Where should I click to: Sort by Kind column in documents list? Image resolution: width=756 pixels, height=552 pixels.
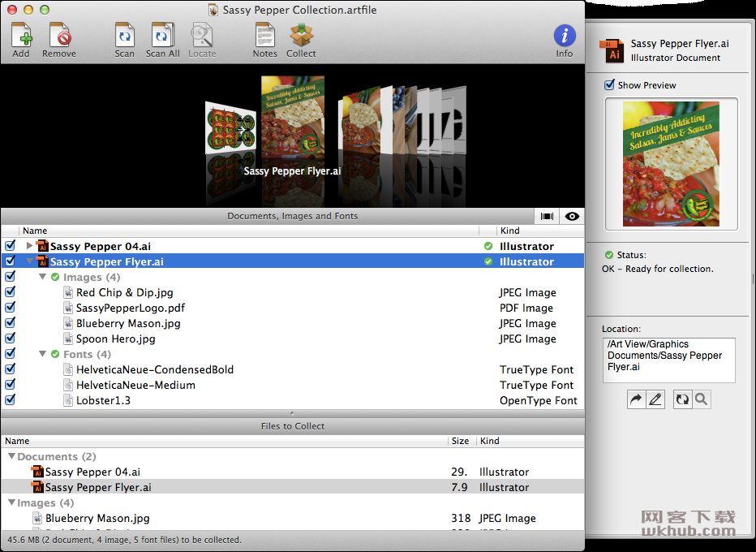(x=540, y=231)
